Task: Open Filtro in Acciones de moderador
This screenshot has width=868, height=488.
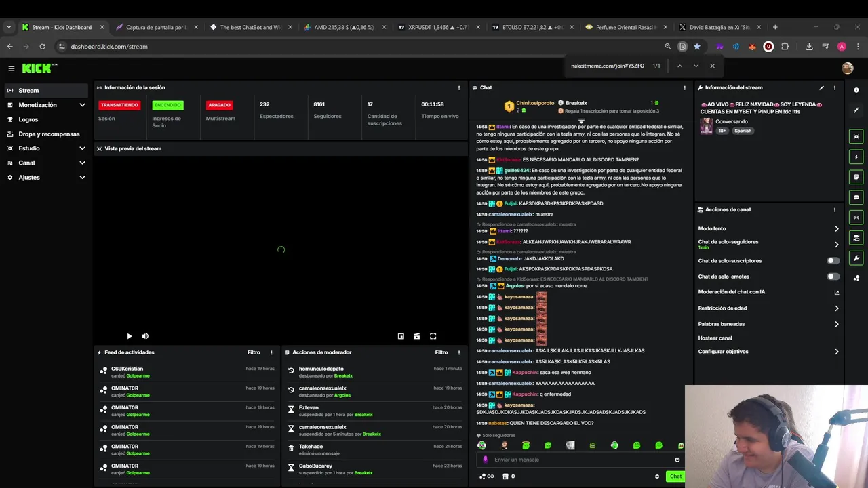Action: click(441, 352)
